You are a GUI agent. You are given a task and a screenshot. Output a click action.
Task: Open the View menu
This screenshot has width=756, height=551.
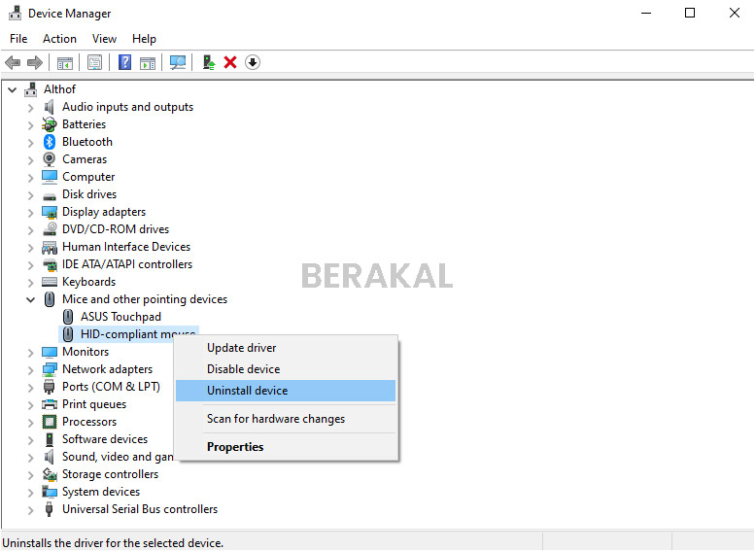104,39
